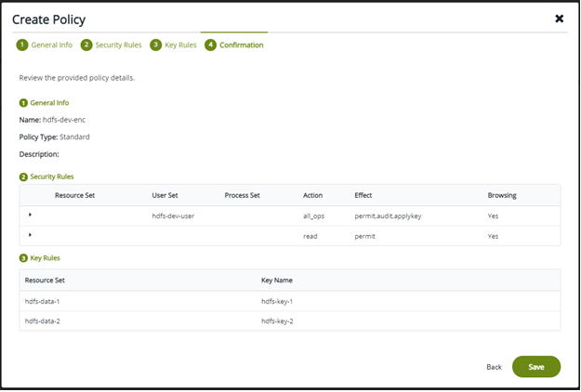Click the step 2 circle icon in wizard header
The height and width of the screenshot is (392, 581).
tap(86, 45)
